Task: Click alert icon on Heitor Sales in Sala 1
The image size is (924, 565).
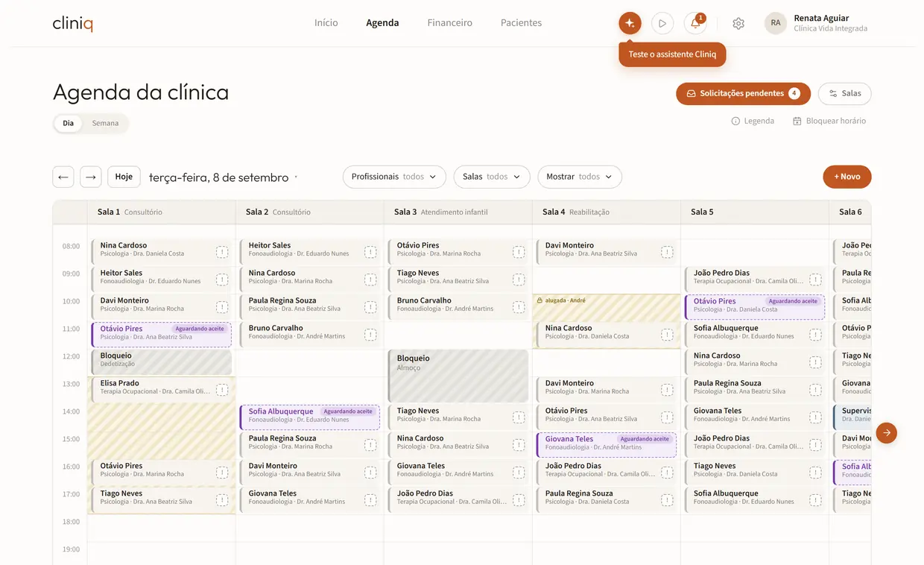Action: (x=222, y=280)
